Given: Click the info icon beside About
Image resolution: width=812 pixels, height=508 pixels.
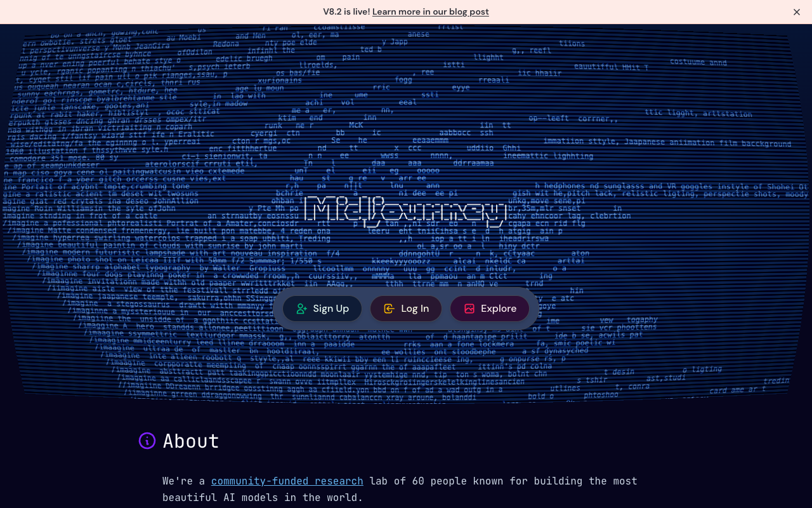Looking at the screenshot, I should pos(147,441).
